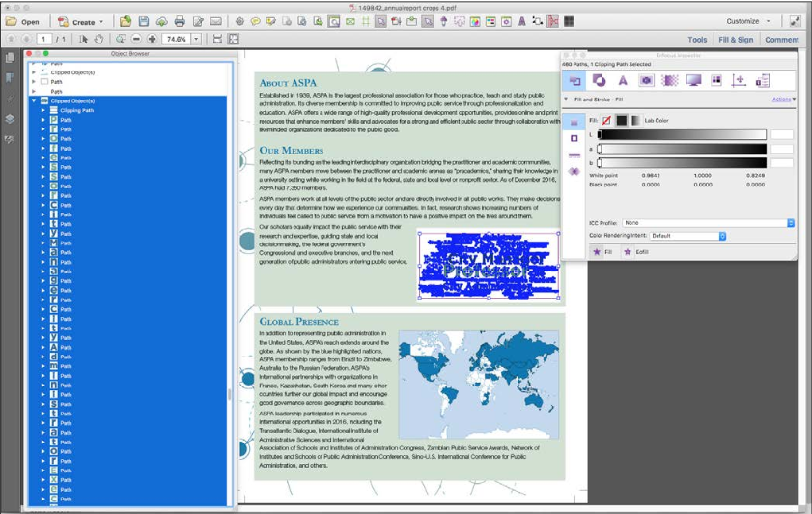Open the Layers pane in left sidebar
The image size is (812, 514).
click(11, 119)
